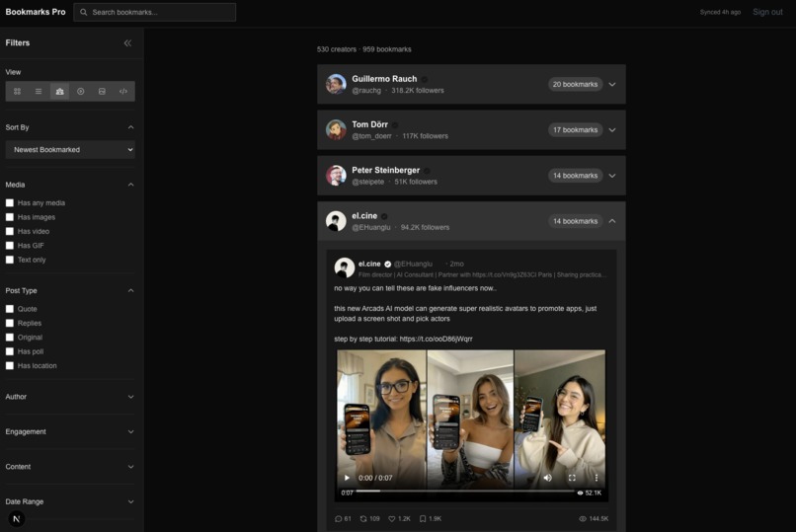
Task: Click the replies count icon showing 61
Action: pyautogui.click(x=339, y=519)
